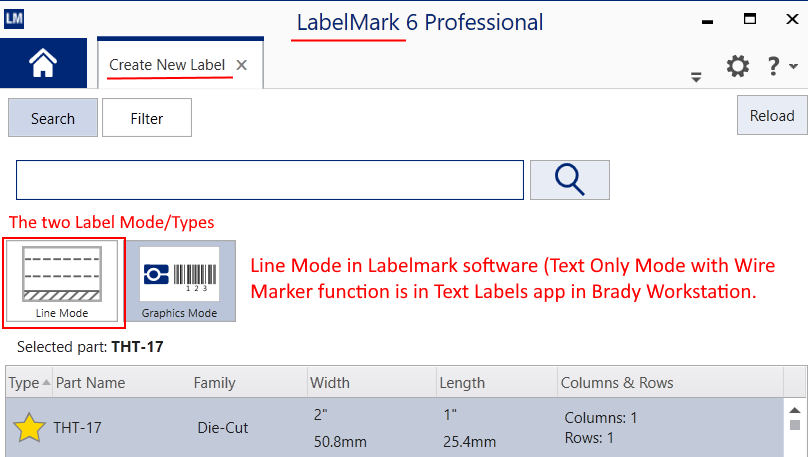808x457 pixels.
Task: Click the LM application logo icon
Action: 14,18
